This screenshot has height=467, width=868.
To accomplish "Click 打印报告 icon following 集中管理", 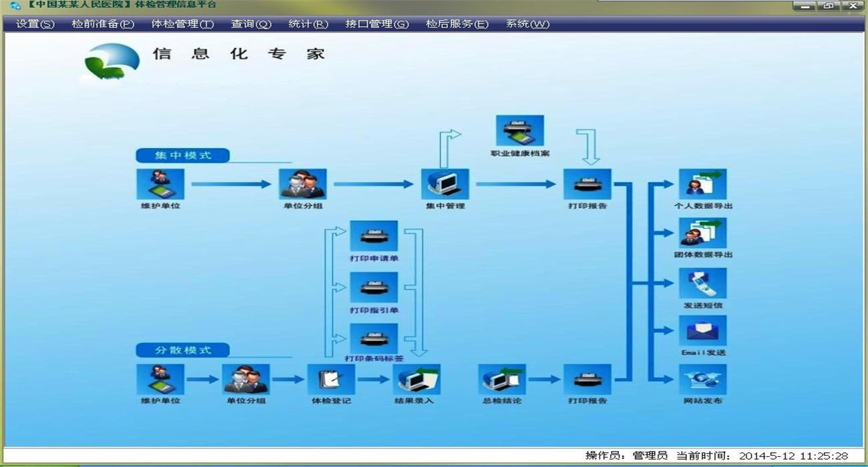I will tap(588, 184).
